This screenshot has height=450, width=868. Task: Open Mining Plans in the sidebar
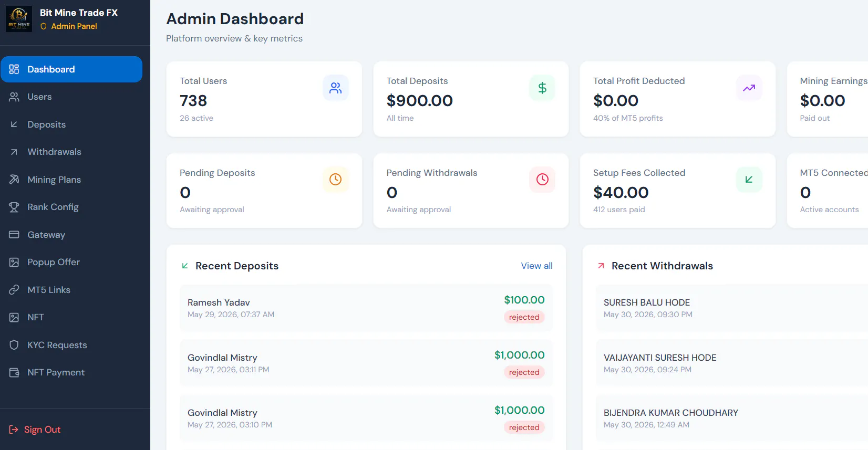pos(71,180)
